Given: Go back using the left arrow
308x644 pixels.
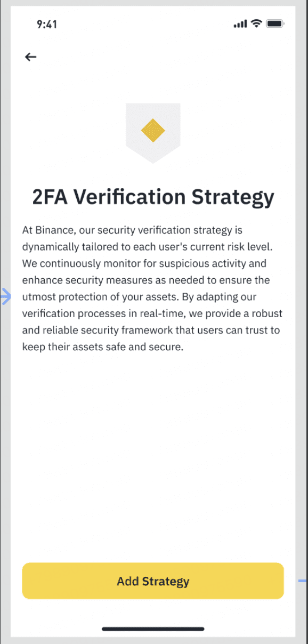Looking at the screenshot, I should (x=31, y=57).
